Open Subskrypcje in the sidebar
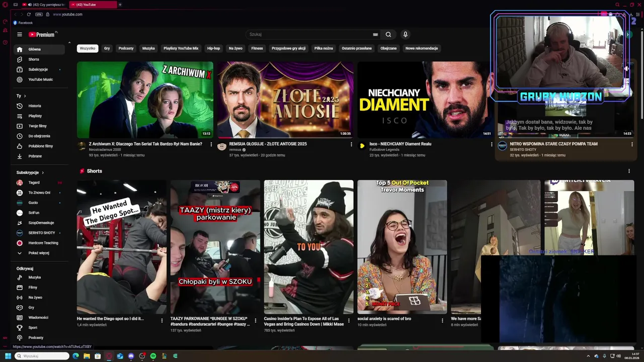Screen dimensions: 644x362 click(39, 69)
